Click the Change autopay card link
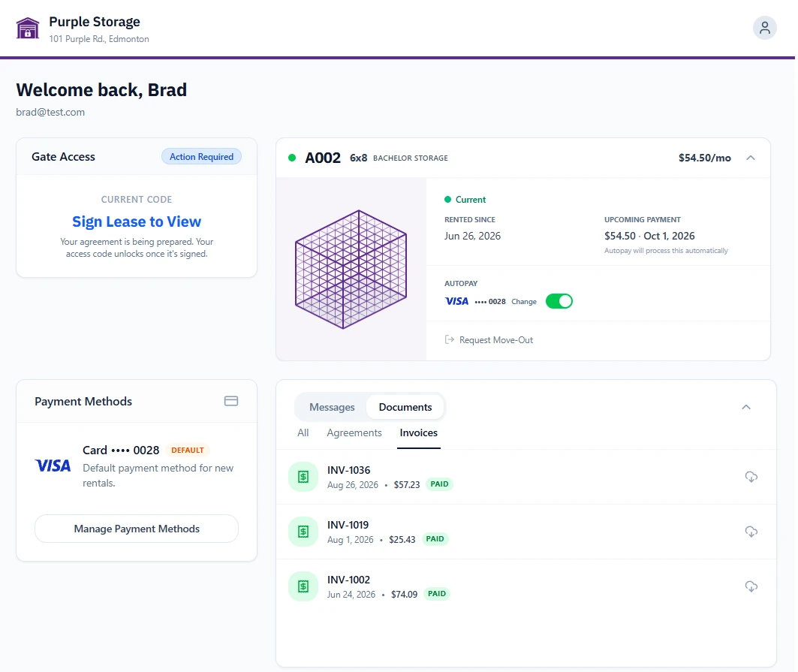This screenshot has height=672, width=798. 524,301
